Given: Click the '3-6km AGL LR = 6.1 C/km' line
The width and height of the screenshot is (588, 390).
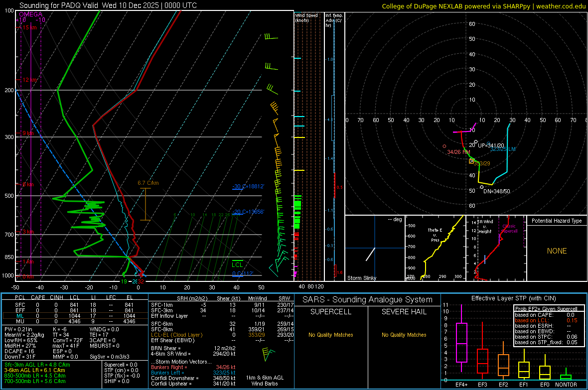Looking at the screenshot, I should pyautogui.click(x=34, y=370).
